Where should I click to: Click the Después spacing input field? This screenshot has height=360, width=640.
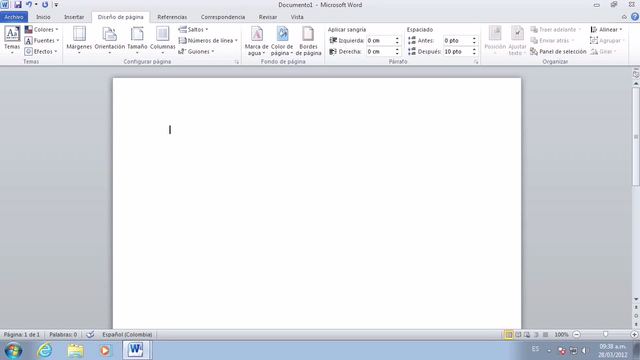457,51
